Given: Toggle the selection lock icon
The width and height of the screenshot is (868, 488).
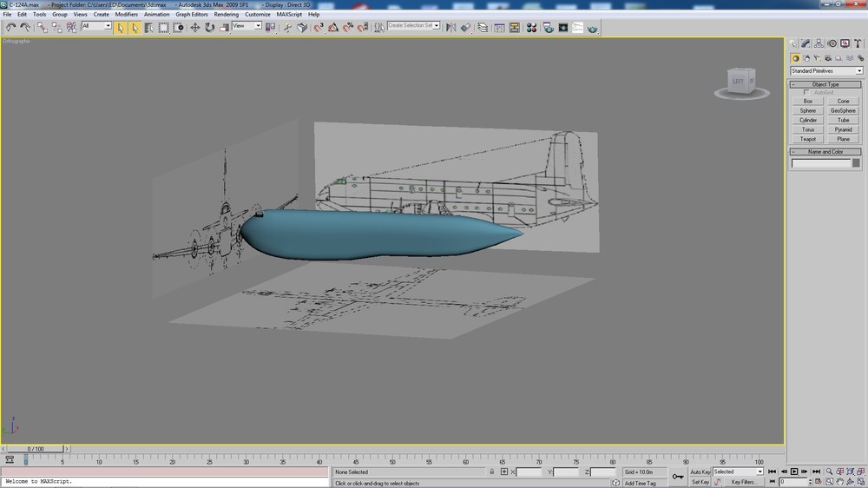Looking at the screenshot, I should pyautogui.click(x=491, y=472).
